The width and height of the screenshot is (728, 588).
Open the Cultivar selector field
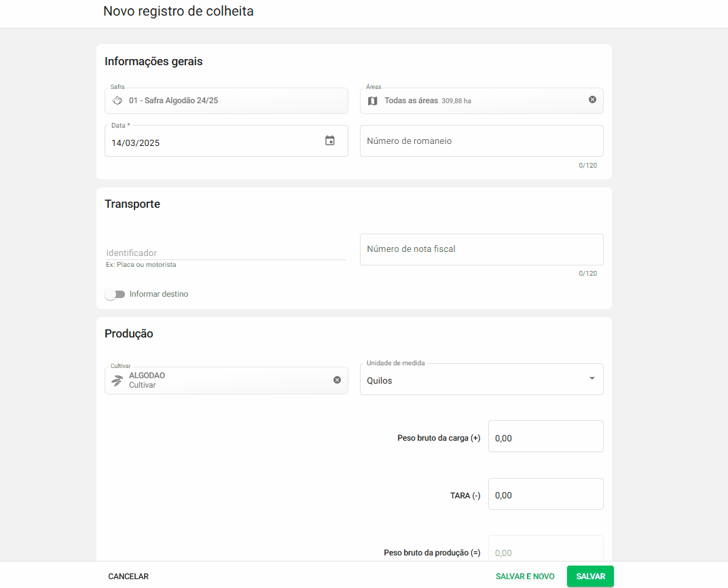click(224, 380)
